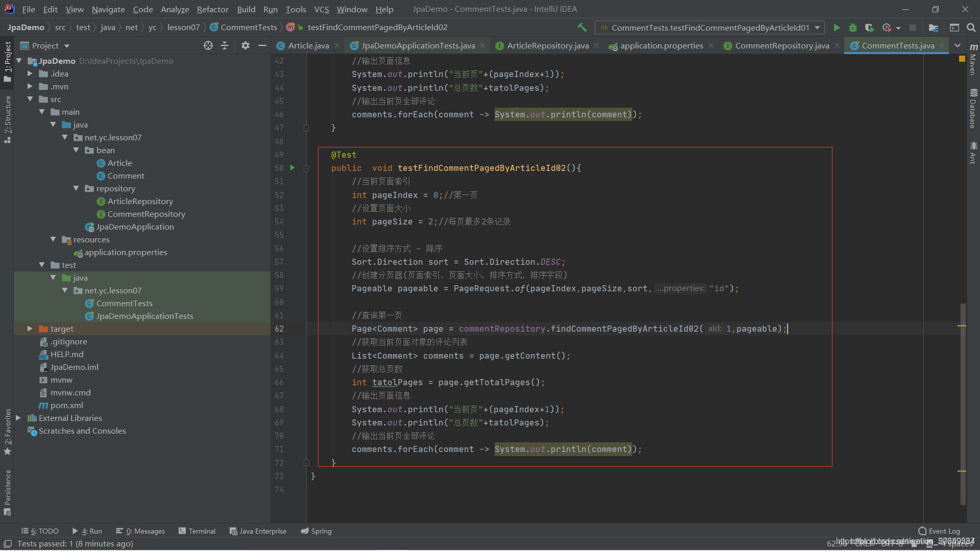Open the Refactor menu
The width and height of the screenshot is (980, 551).
pyautogui.click(x=212, y=9)
